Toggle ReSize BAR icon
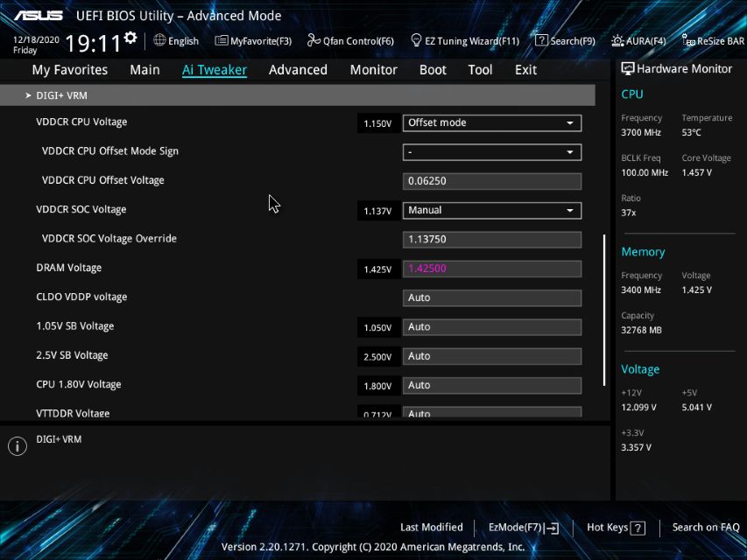The image size is (747, 560). point(688,41)
